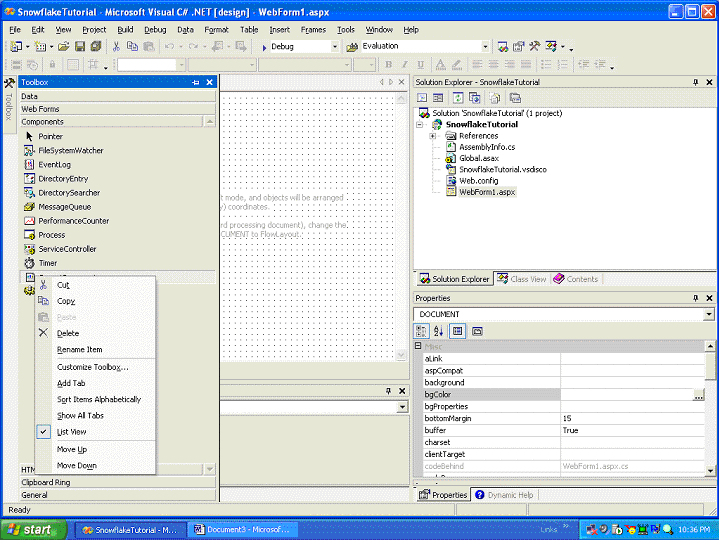Choose Delete from the context menu
The width and height of the screenshot is (719, 540).
tap(68, 333)
